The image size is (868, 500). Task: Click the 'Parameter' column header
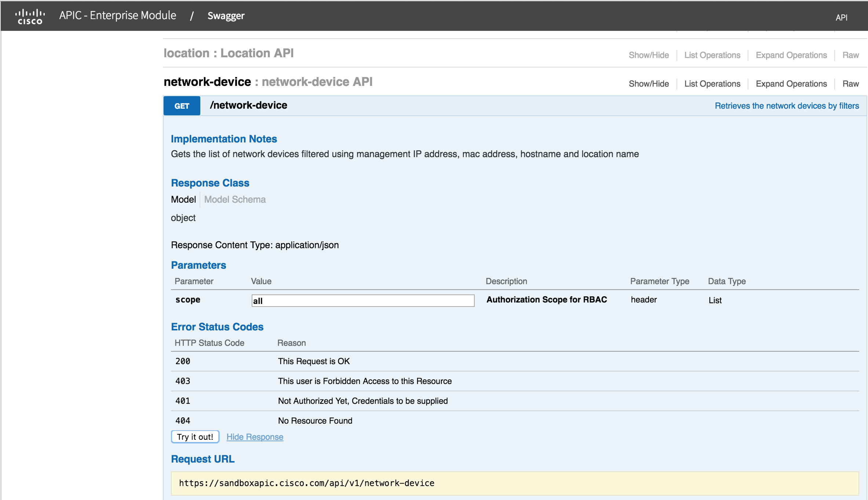[194, 281]
